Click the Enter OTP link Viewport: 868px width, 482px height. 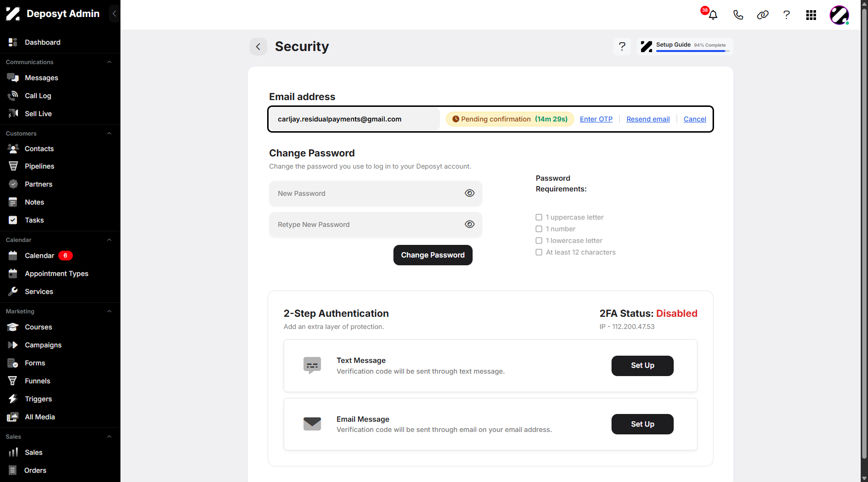click(596, 119)
